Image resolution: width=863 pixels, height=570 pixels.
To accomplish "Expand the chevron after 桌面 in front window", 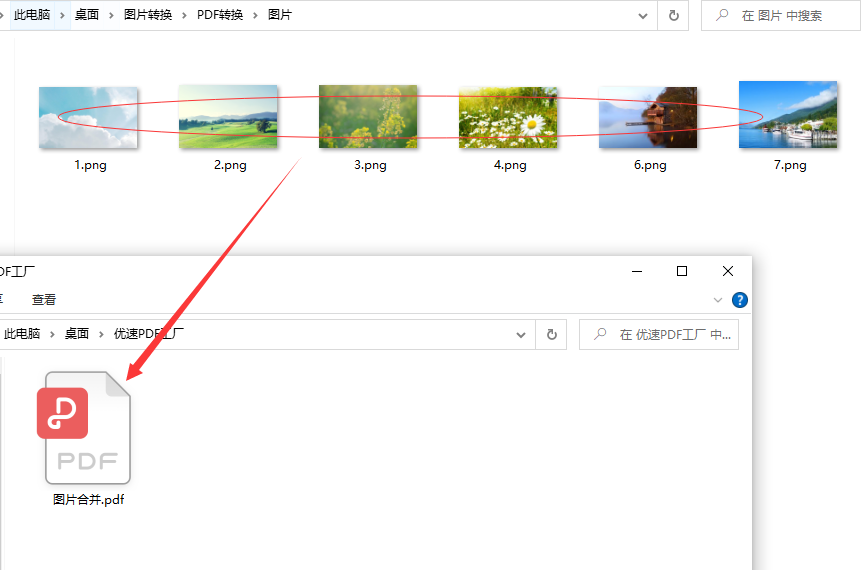I will 101,335.
